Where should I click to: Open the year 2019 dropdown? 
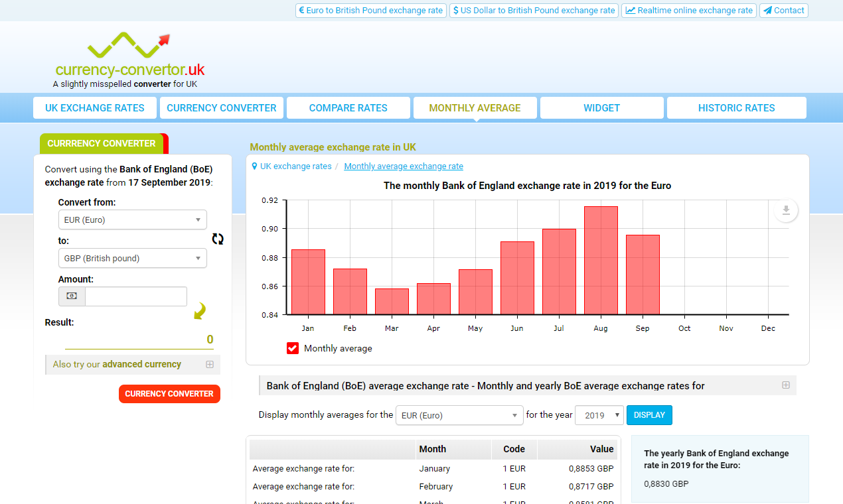pos(599,414)
